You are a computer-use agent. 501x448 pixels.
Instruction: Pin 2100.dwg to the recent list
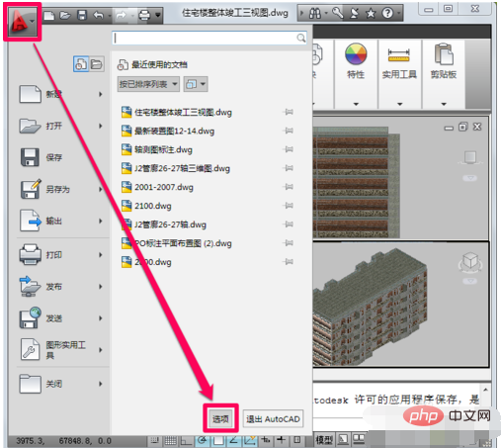[x=289, y=206]
